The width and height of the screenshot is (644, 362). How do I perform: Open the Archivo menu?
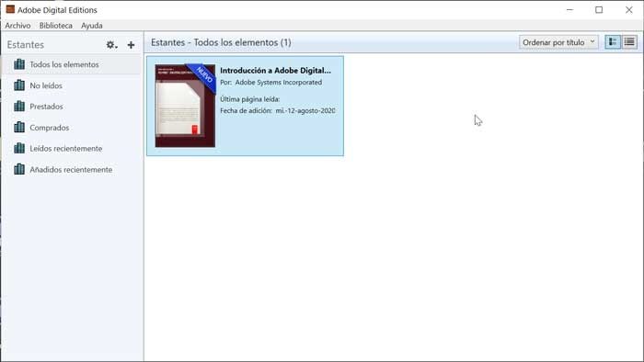17,26
